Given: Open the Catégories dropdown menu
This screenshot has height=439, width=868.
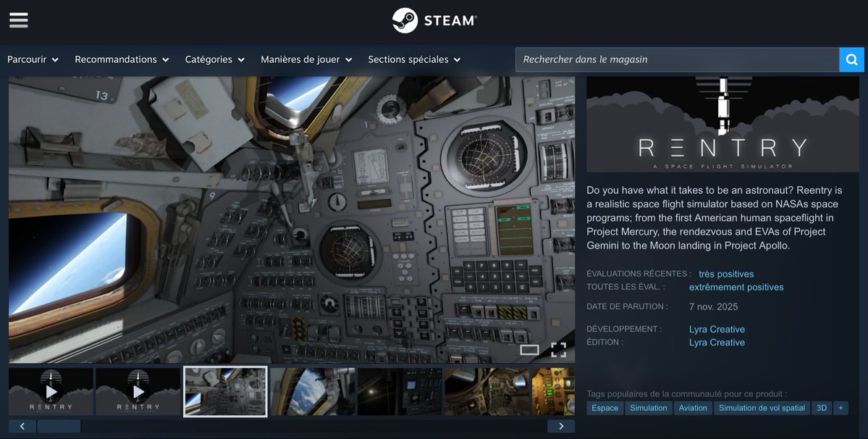Looking at the screenshot, I should coord(215,59).
